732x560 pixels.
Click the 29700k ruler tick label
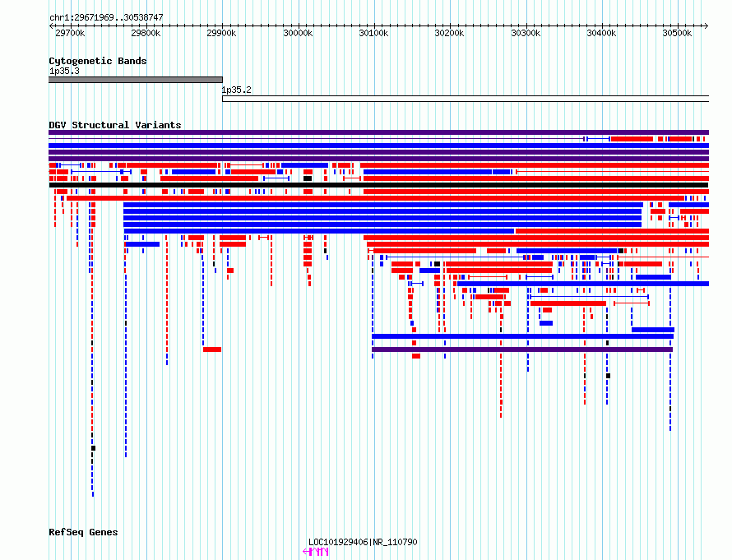pos(70,33)
